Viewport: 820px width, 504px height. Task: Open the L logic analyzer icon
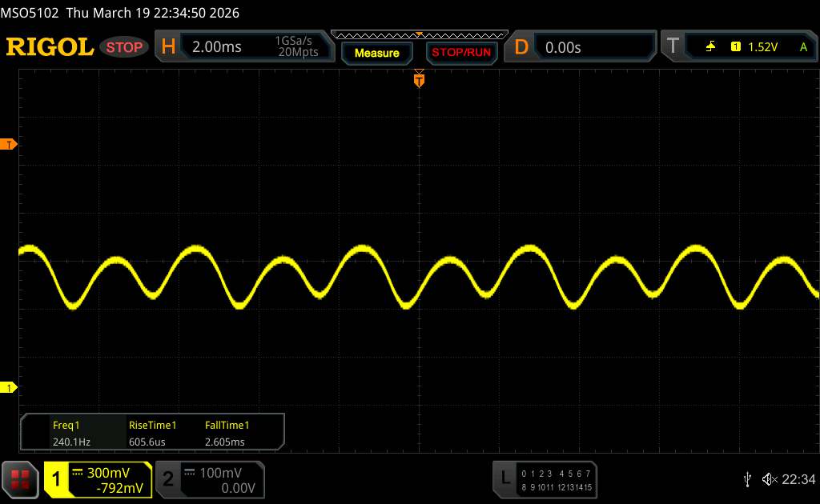504,478
